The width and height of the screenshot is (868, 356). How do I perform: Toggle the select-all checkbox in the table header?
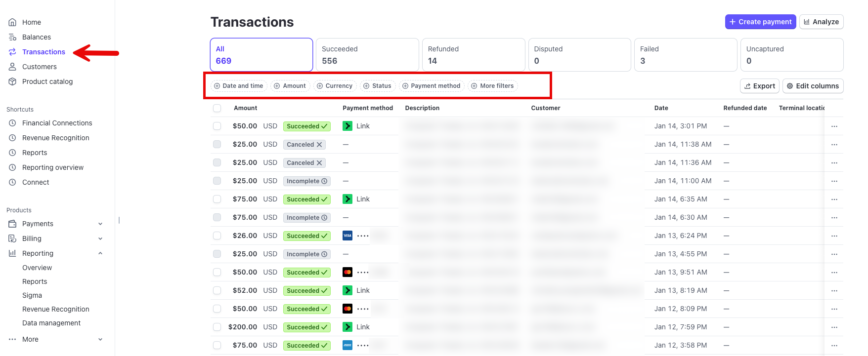point(217,108)
